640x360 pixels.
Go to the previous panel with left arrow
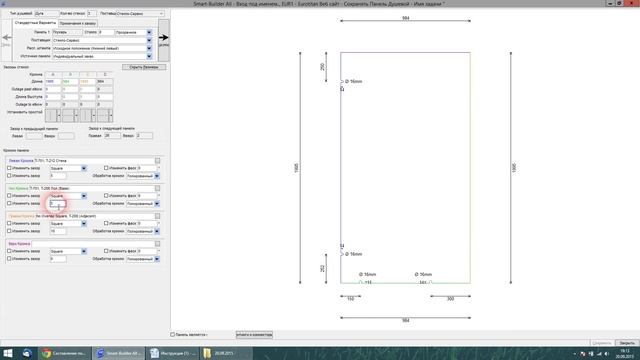tap(7, 38)
